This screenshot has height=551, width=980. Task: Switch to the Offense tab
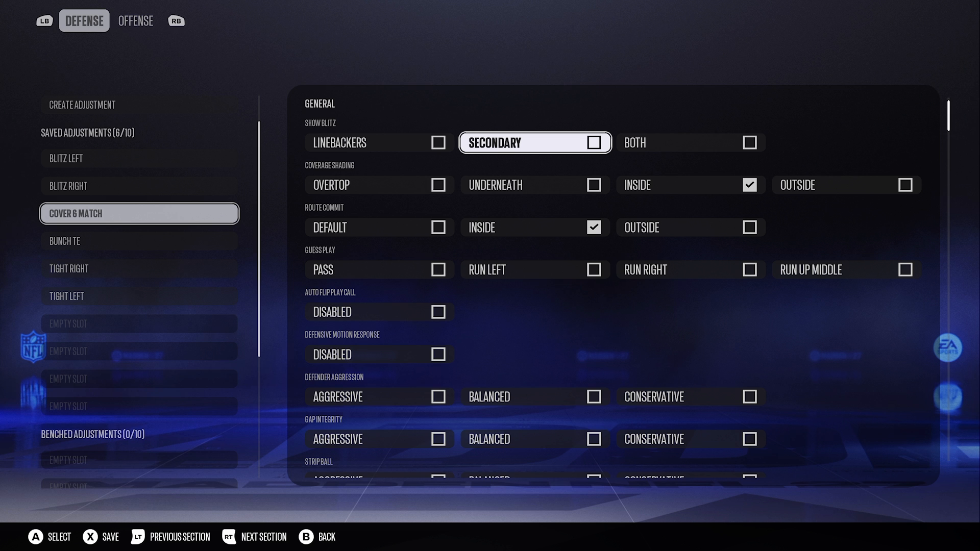pyautogui.click(x=136, y=21)
